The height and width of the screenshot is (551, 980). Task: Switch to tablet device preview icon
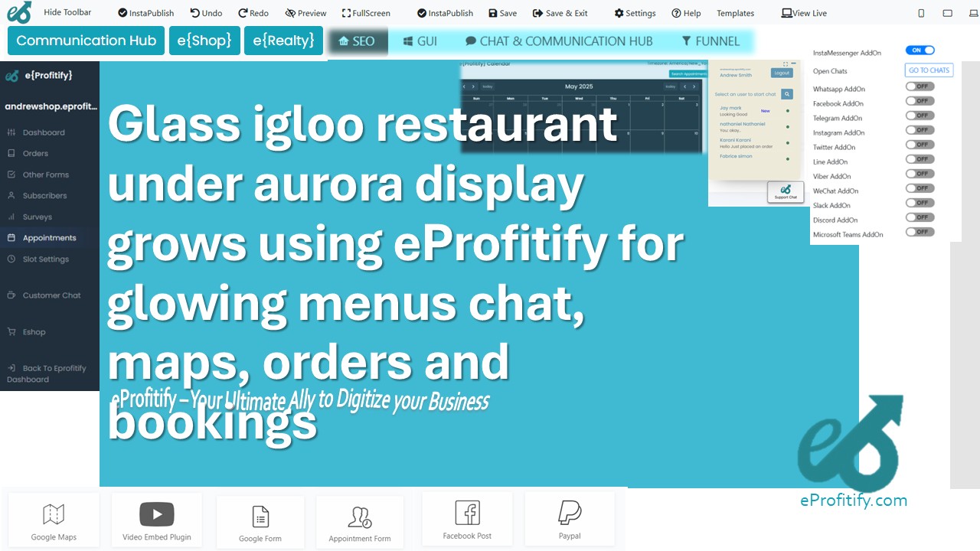pos(948,13)
